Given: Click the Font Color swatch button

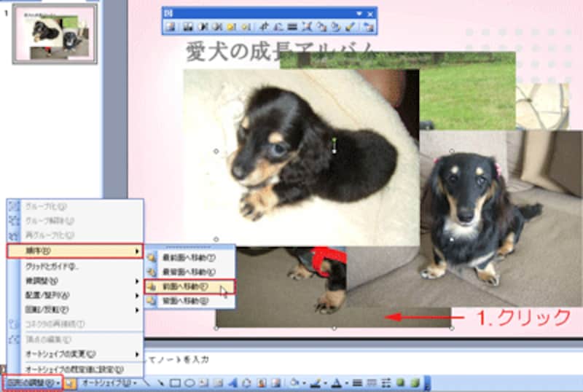Looking at the screenshot, I should click(337, 383).
